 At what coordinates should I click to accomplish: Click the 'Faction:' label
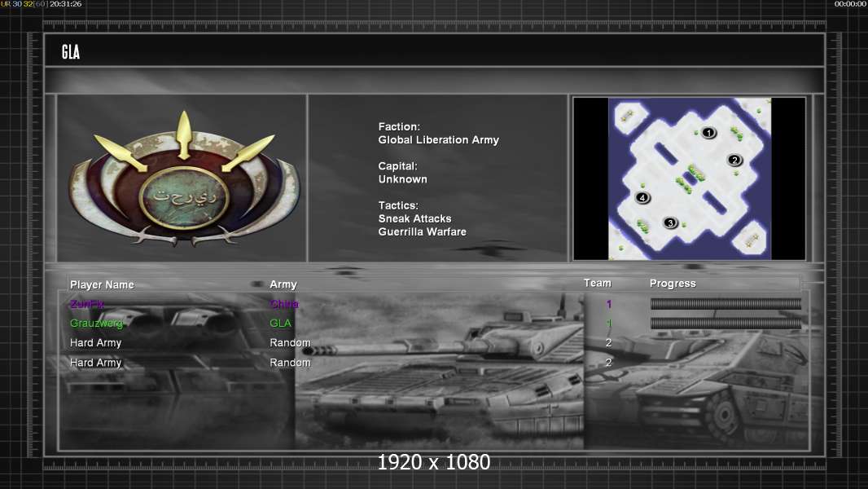399,127
